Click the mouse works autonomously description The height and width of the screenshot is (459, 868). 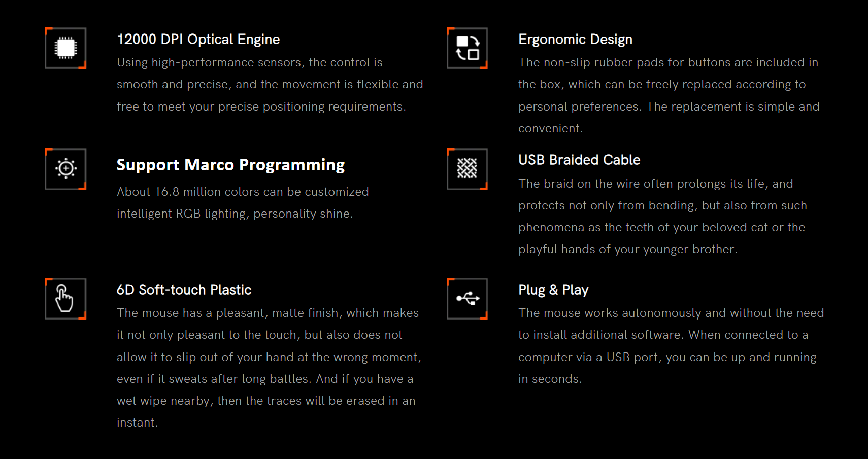click(671, 346)
